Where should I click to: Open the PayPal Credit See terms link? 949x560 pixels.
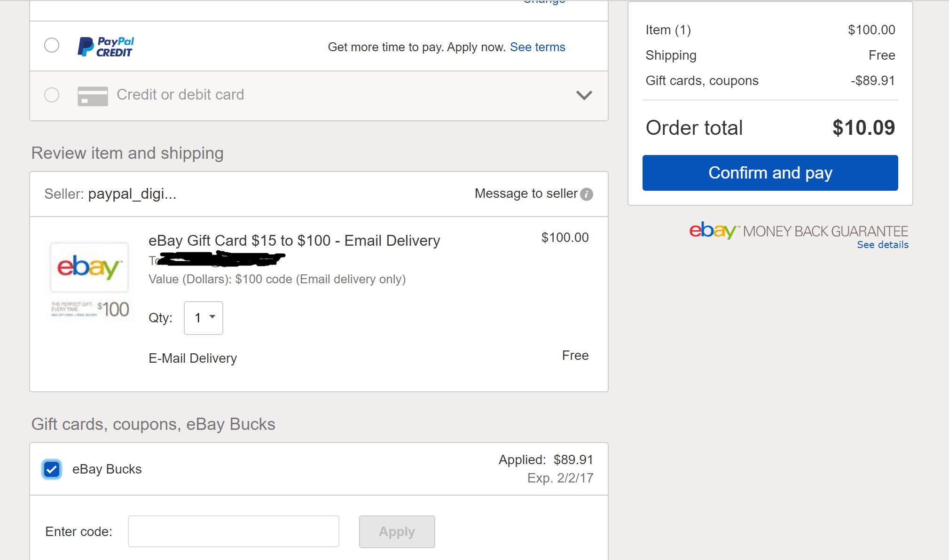[x=538, y=47]
